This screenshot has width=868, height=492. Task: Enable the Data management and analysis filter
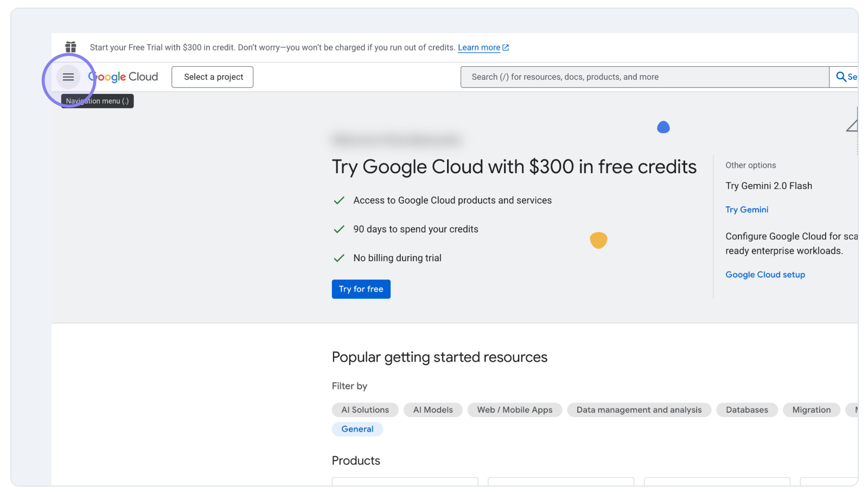point(639,409)
